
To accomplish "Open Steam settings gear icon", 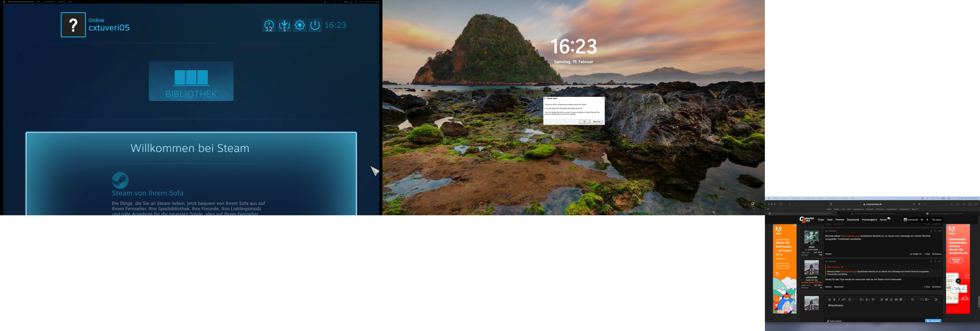I will point(300,25).
